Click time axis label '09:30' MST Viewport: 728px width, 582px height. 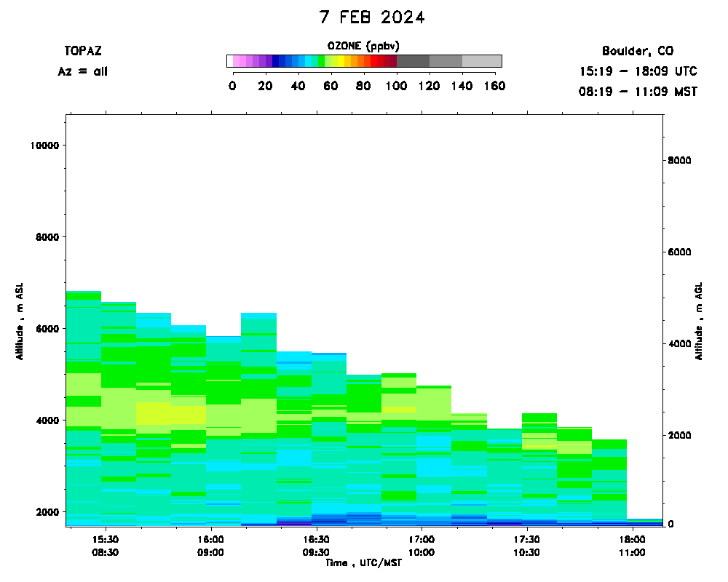(316, 552)
